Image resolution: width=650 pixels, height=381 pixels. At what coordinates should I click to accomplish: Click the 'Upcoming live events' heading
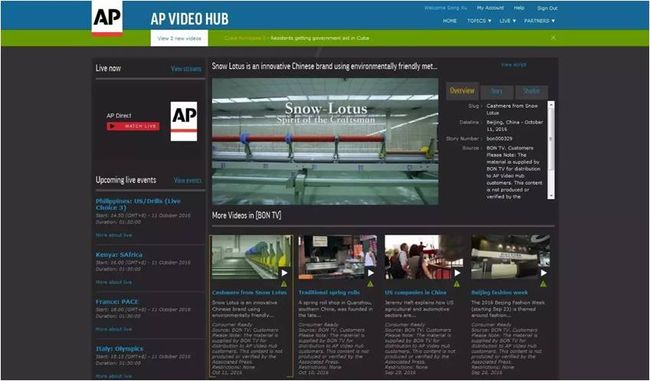126,180
